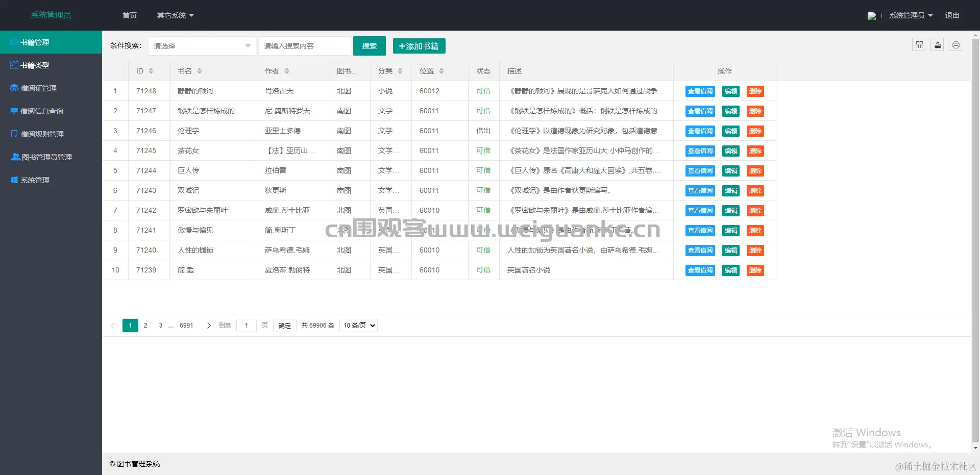Go to last page 6991

[x=186, y=326]
